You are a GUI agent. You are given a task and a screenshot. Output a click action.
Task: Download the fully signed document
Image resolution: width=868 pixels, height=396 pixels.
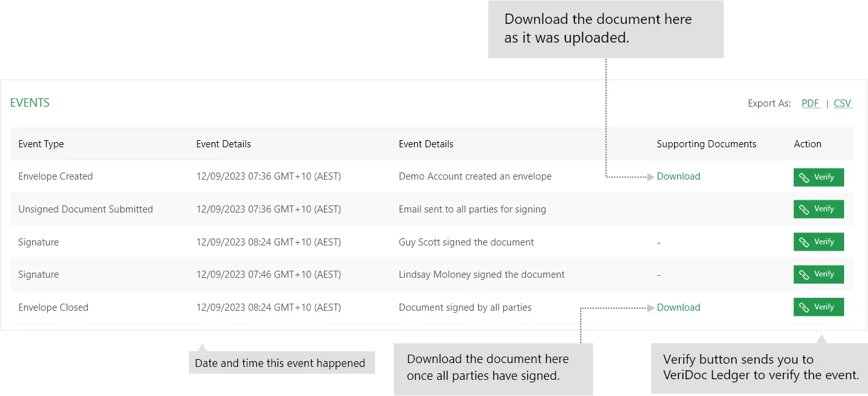(x=678, y=307)
